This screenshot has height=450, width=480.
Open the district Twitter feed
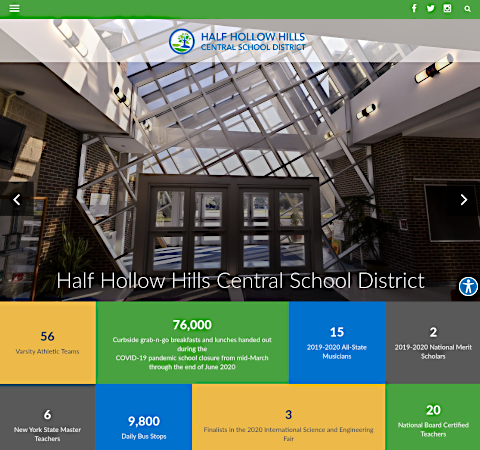tap(431, 8)
